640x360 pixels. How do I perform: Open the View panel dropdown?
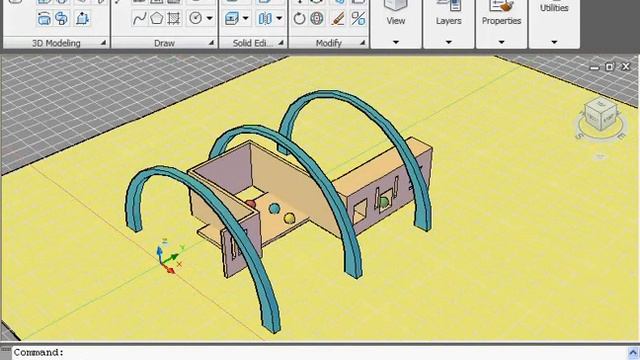pos(396,42)
